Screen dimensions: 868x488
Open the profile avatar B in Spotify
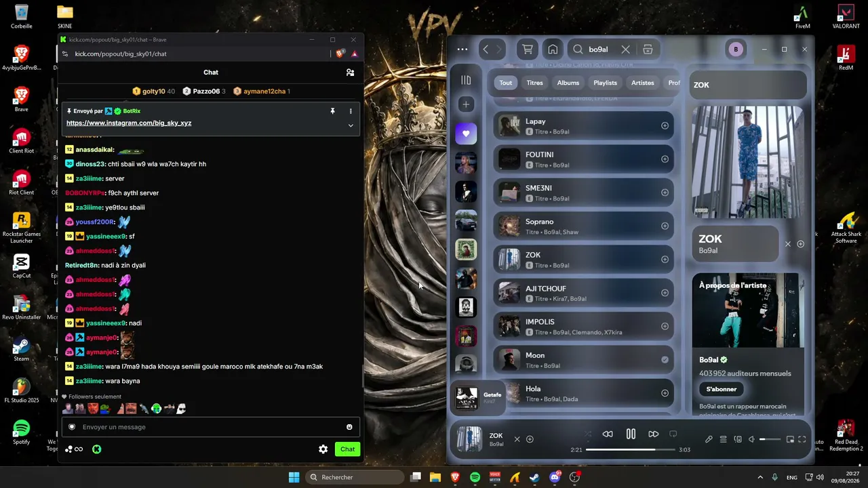click(736, 49)
